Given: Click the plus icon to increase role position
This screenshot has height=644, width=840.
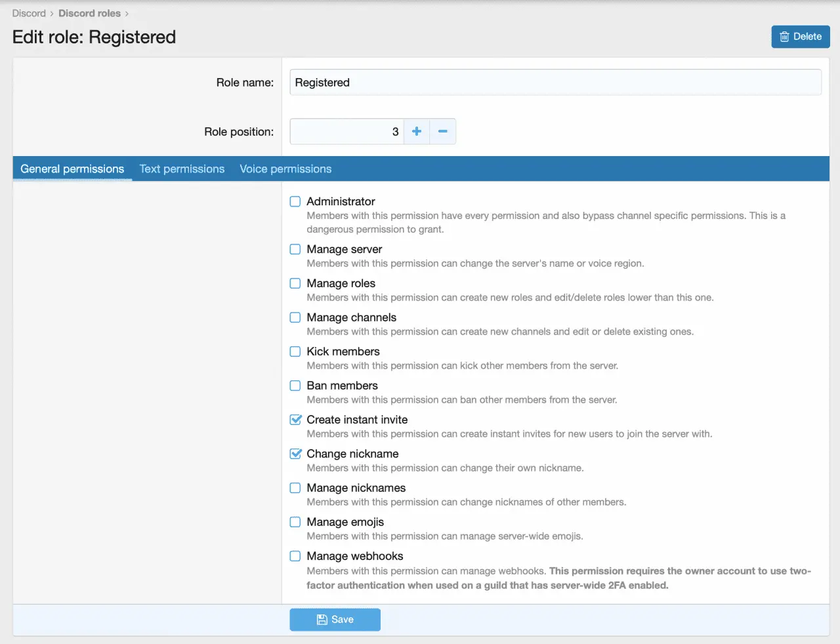Looking at the screenshot, I should coord(416,132).
